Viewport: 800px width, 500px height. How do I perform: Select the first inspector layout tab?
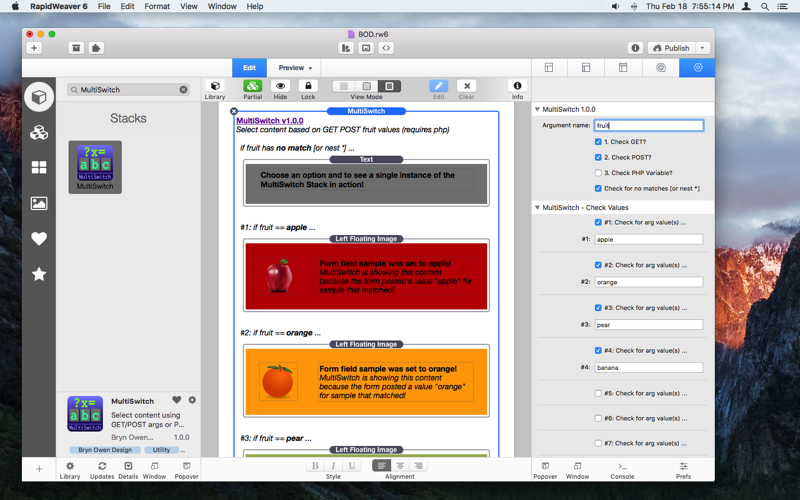[x=549, y=68]
